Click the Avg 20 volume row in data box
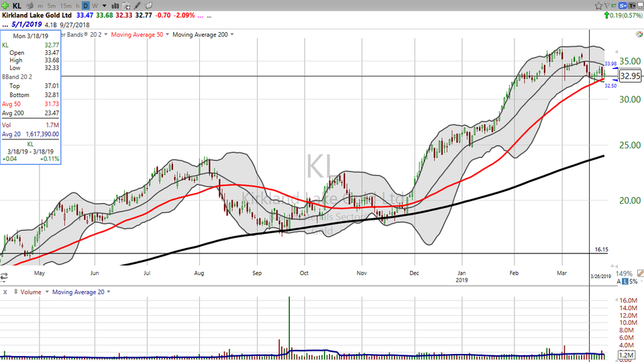Viewport: 644px width, 362px height. (x=30, y=134)
